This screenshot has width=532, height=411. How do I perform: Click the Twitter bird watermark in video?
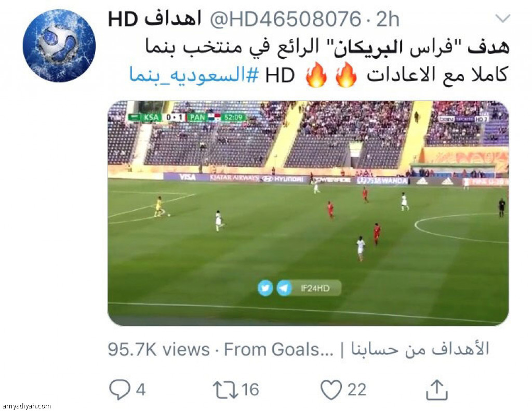click(265, 288)
